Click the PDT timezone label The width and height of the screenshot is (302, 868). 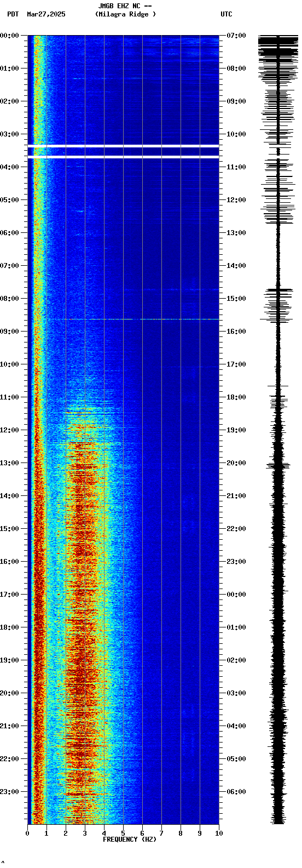coord(13,14)
